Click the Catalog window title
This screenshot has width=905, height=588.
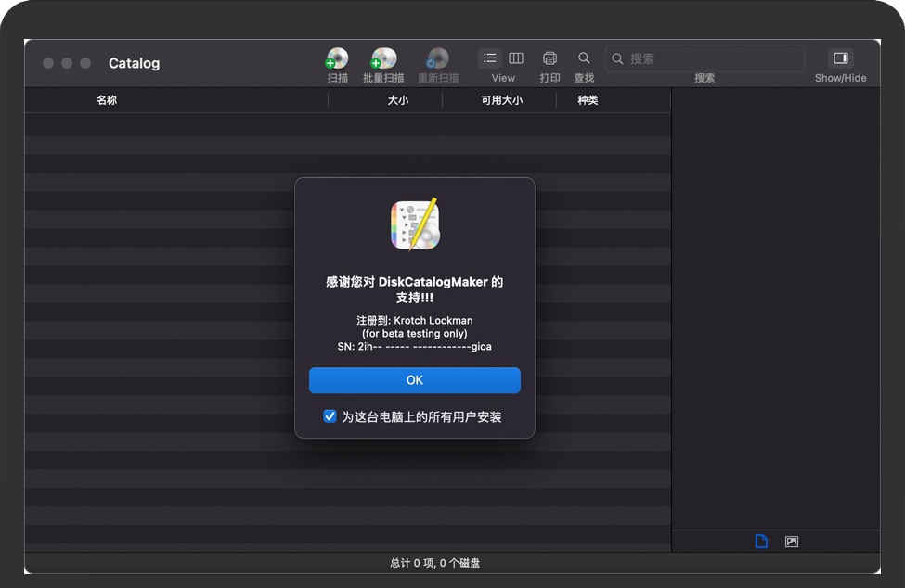pyautogui.click(x=134, y=63)
